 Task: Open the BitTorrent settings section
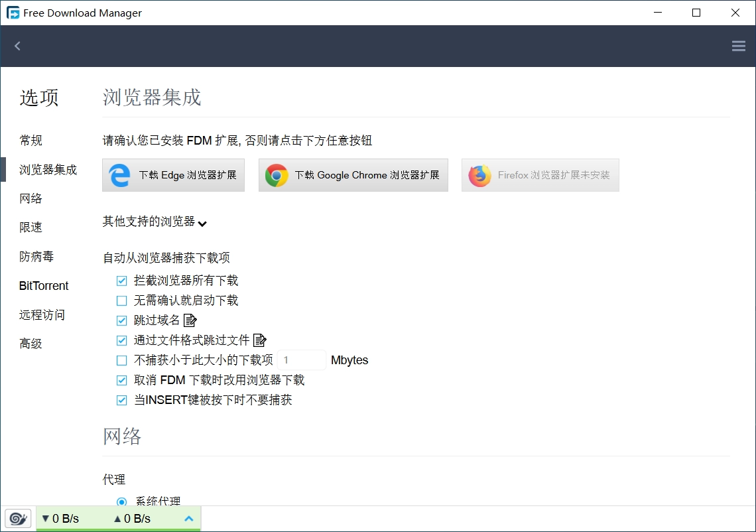click(x=44, y=286)
